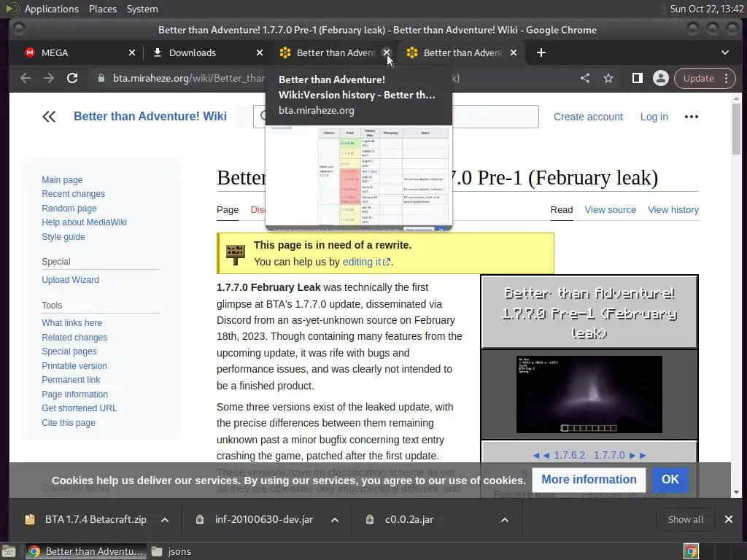Expand options for c0.0.2a.jar download
Image resolution: width=747 pixels, height=560 pixels.
pos(505,520)
